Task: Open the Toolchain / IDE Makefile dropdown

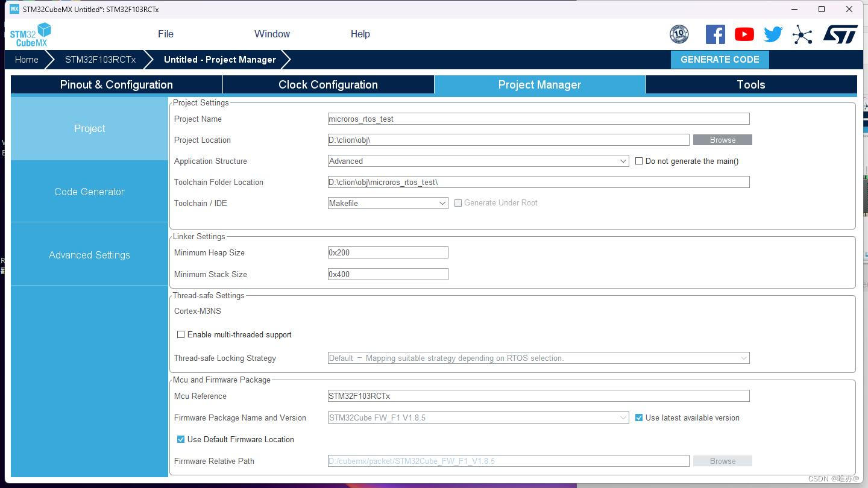Action: pos(388,203)
